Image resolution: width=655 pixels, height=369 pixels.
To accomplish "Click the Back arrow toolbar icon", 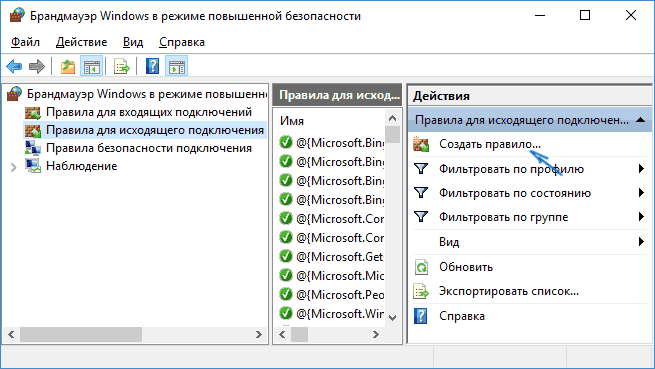I will 14,66.
